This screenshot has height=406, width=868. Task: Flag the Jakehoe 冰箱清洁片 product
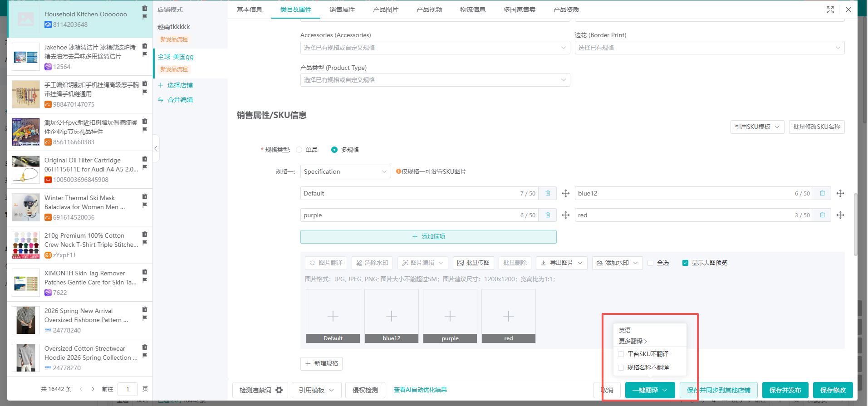145,54
